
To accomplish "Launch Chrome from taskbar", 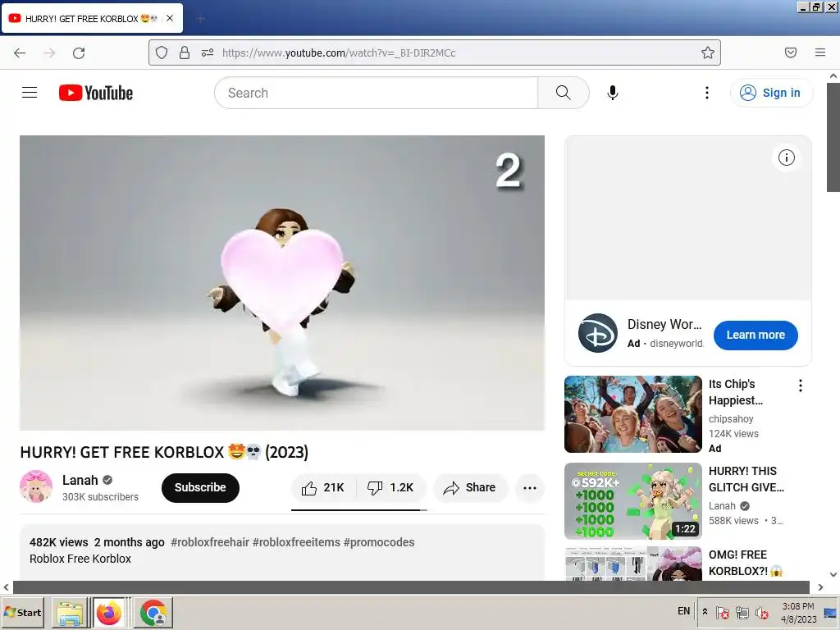I will (x=153, y=613).
